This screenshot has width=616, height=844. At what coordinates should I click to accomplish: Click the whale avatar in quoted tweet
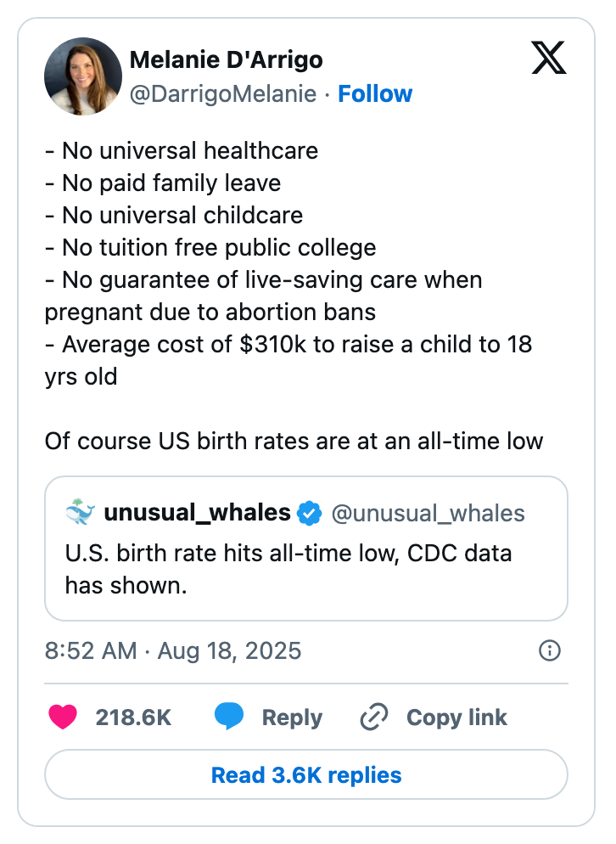click(80, 513)
